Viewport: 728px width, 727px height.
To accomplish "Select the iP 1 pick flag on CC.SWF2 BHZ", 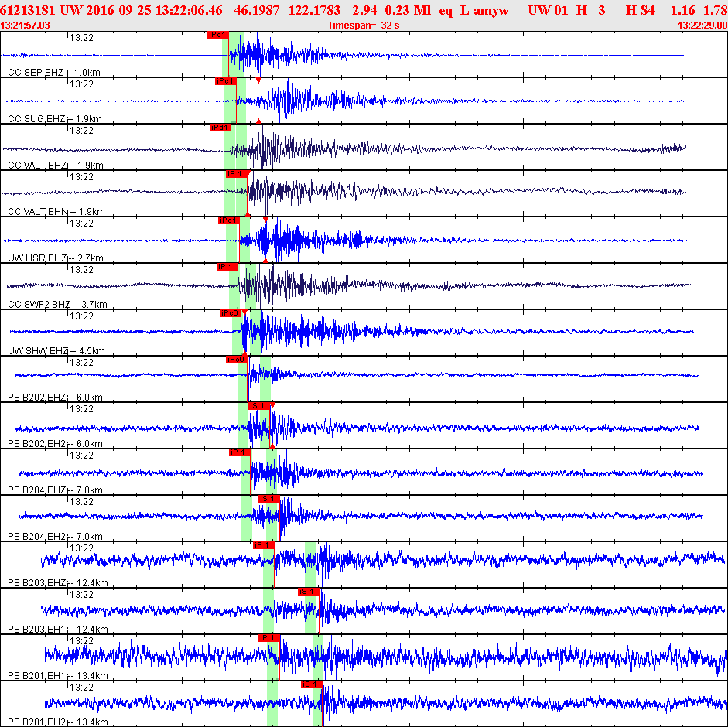I will pyautogui.click(x=227, y=267).
